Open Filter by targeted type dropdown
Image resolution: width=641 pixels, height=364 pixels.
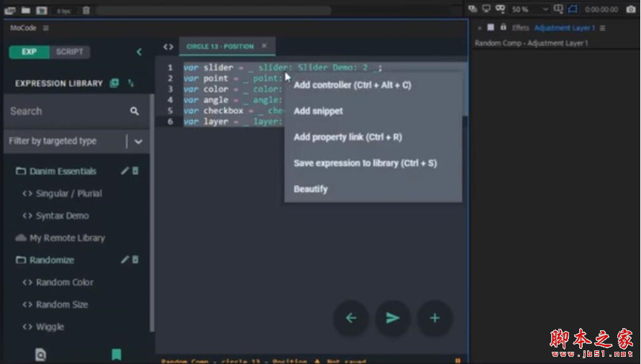tap(76, 141)
